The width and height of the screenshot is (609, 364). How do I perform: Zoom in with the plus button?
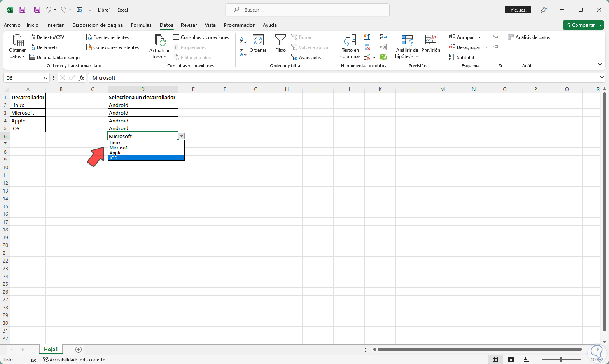(584, 359)
